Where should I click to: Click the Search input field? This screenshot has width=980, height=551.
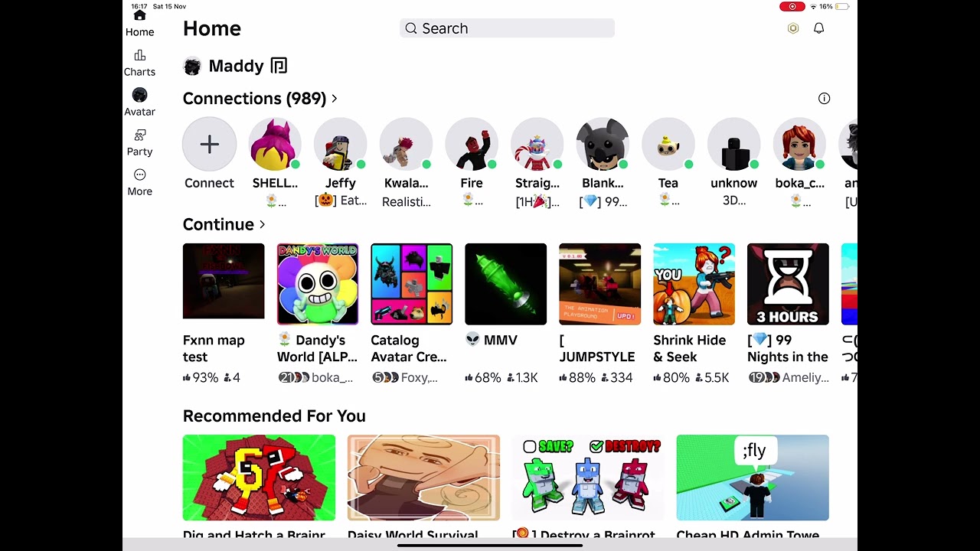(x=507, y=28)
